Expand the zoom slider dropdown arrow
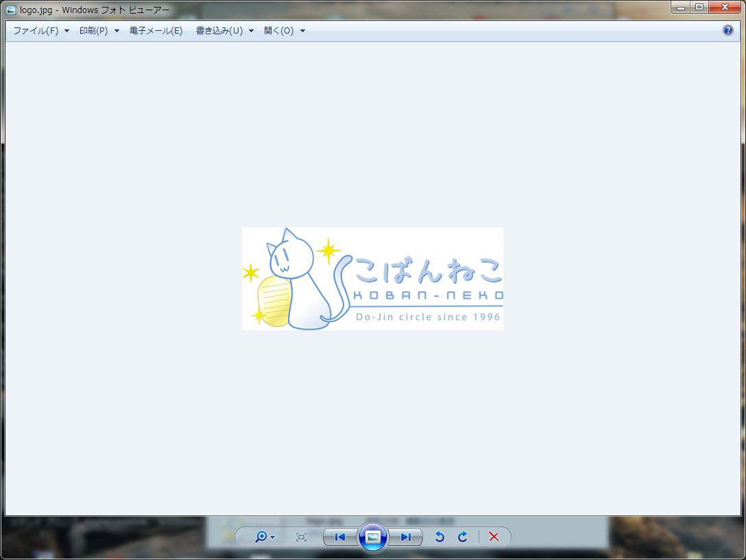The height and width of the screenshot is (560, 746). (273, 537)
